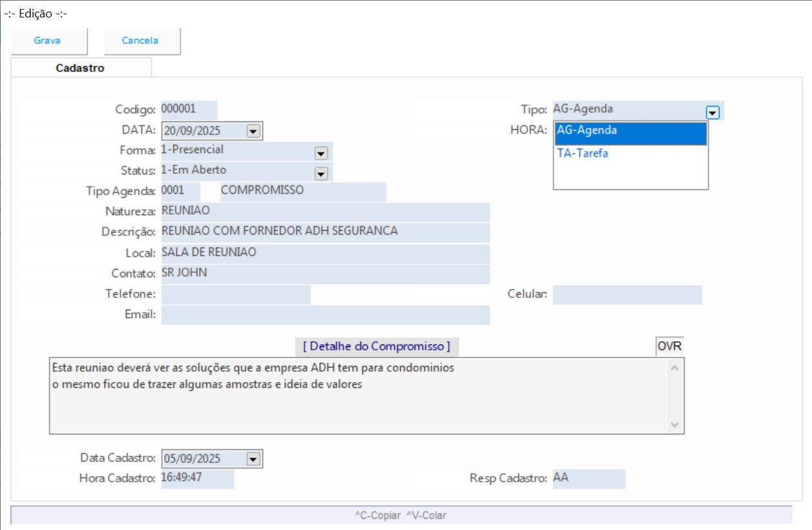Viewport: 812px width, 530px height.
Task: Expand the Forma dropdown arrow
Action: pos(320,153)
